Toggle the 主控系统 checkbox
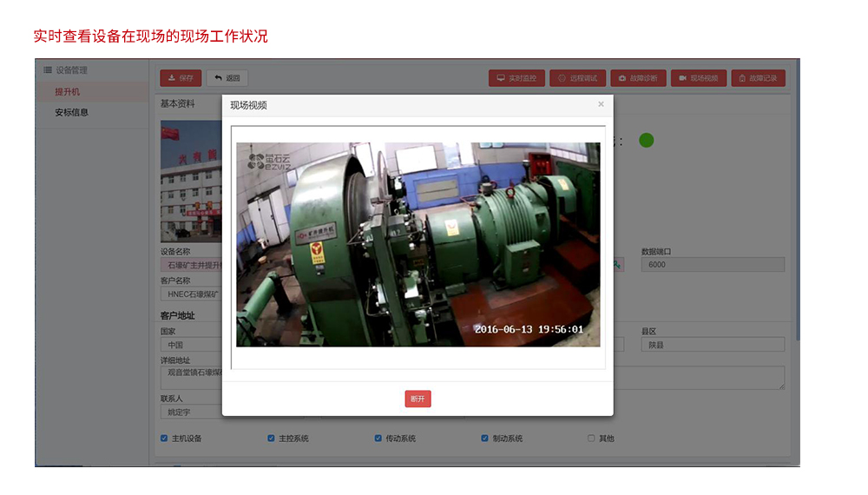 (271, 438)
